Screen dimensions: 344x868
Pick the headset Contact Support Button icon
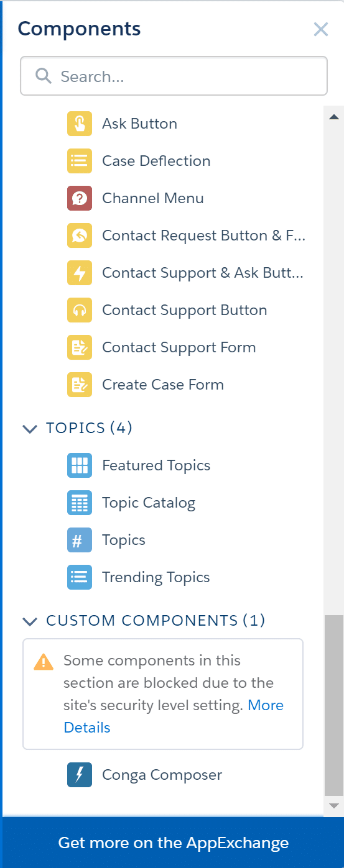coord(80,310)
